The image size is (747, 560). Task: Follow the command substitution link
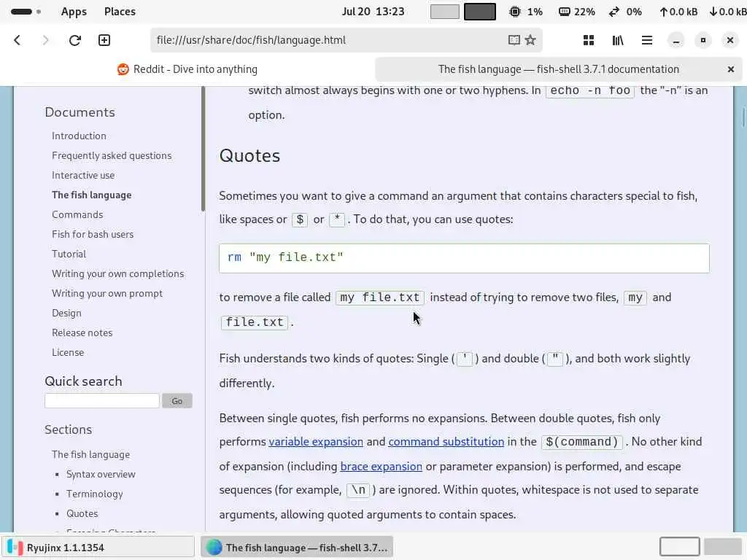(446, 442)
